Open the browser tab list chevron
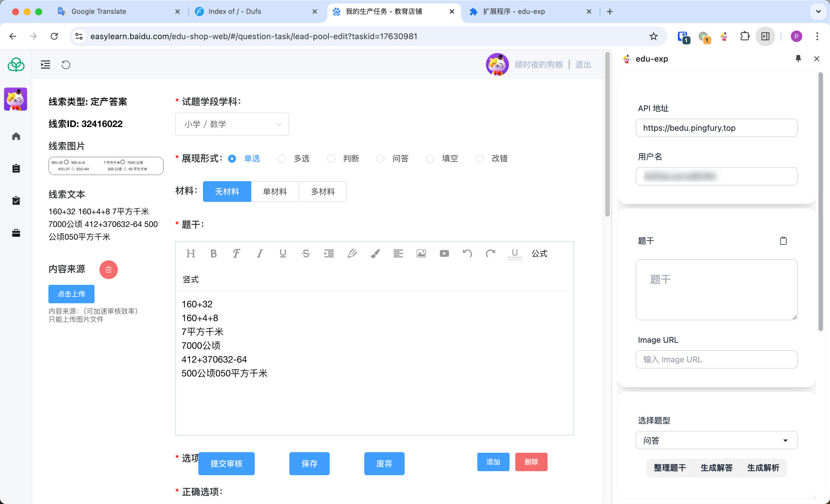 click(818, 12)
